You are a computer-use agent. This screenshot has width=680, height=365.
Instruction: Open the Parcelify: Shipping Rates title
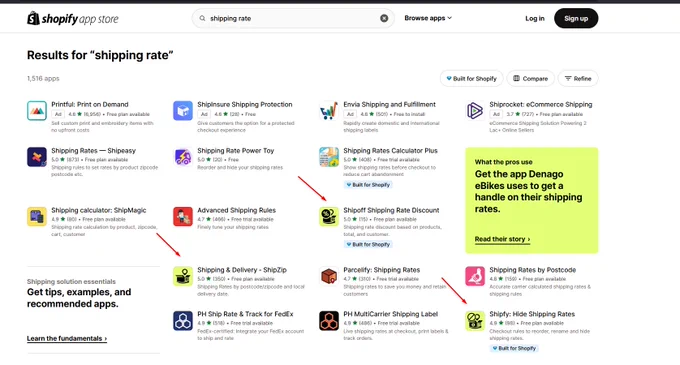pos(382,270)
